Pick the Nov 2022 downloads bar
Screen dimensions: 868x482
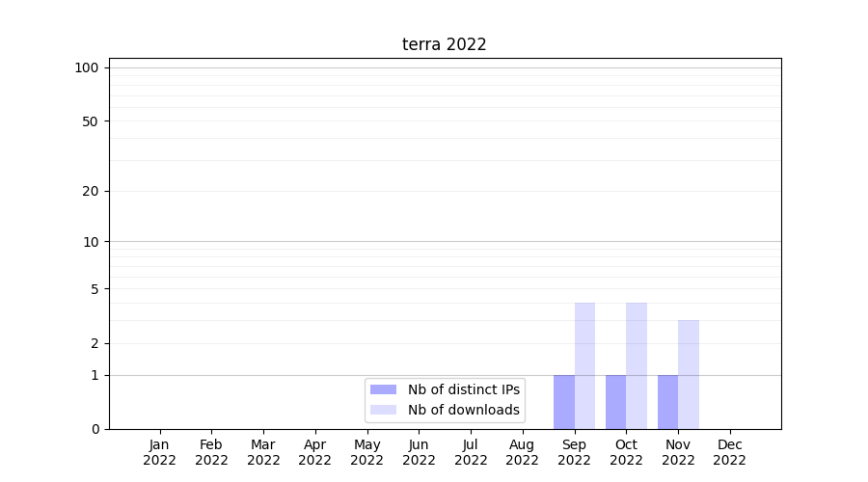[689, 374]
